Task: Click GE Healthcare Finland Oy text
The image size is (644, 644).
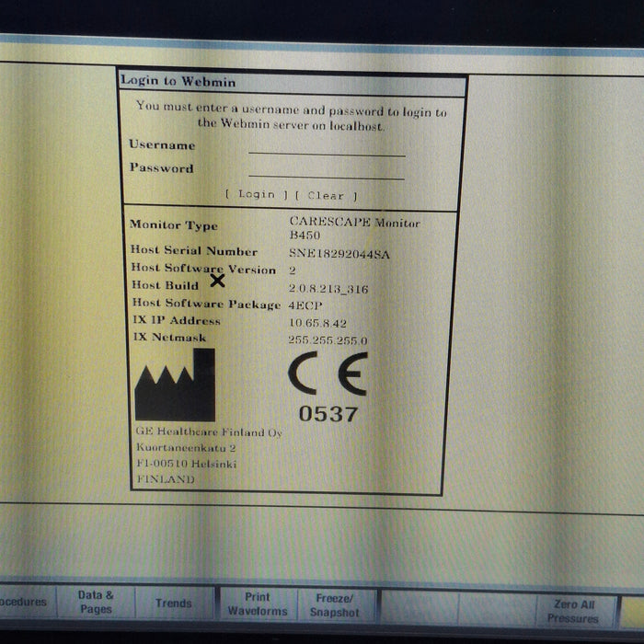Action: tap(209, 432)
